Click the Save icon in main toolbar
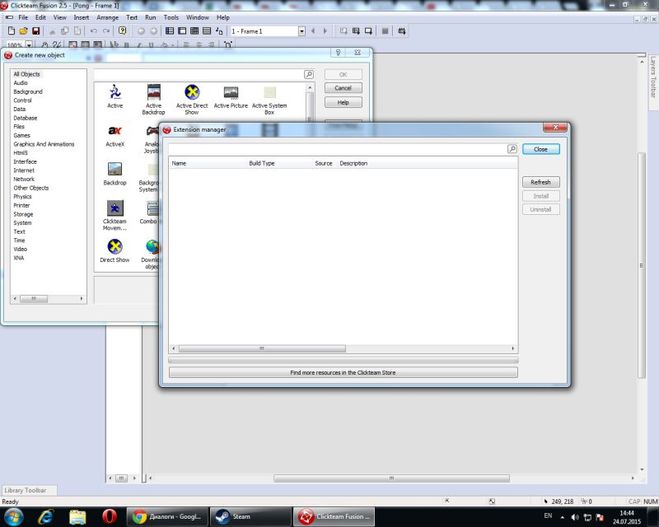Screen dimensions: 659x527 pyautogui.click(x=36, y=31)
